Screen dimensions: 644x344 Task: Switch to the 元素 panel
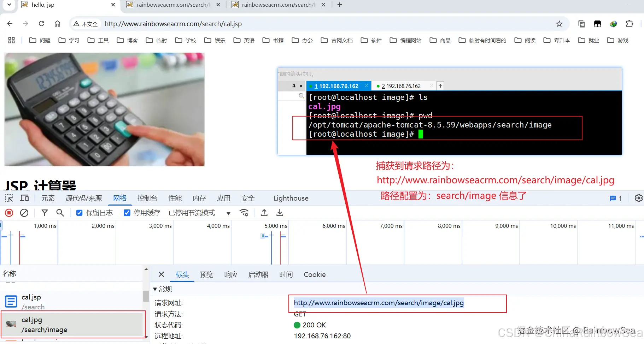click(48, 198)
